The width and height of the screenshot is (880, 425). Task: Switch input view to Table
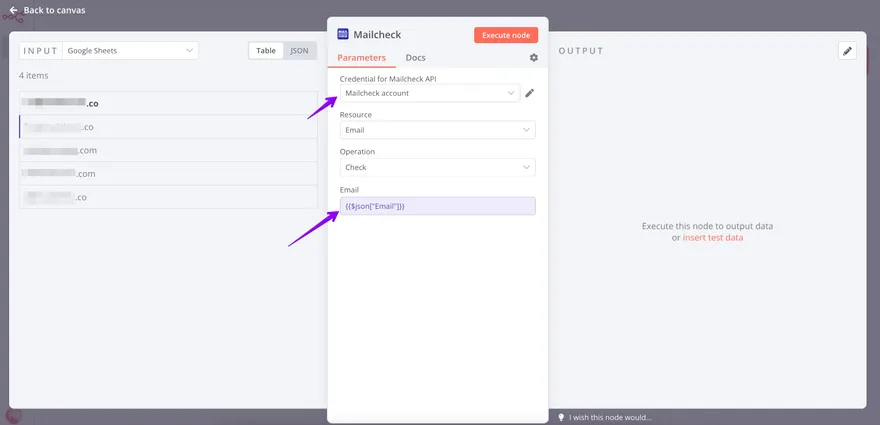pyautogui.click(x=266, y=51)
